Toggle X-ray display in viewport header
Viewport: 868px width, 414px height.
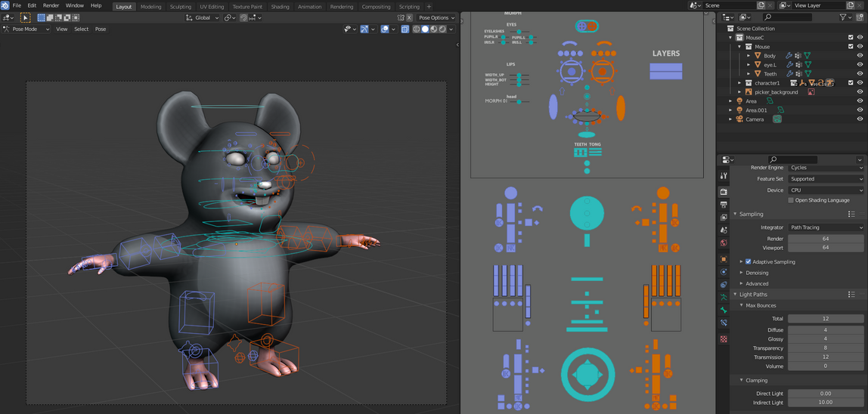[405, 29]
